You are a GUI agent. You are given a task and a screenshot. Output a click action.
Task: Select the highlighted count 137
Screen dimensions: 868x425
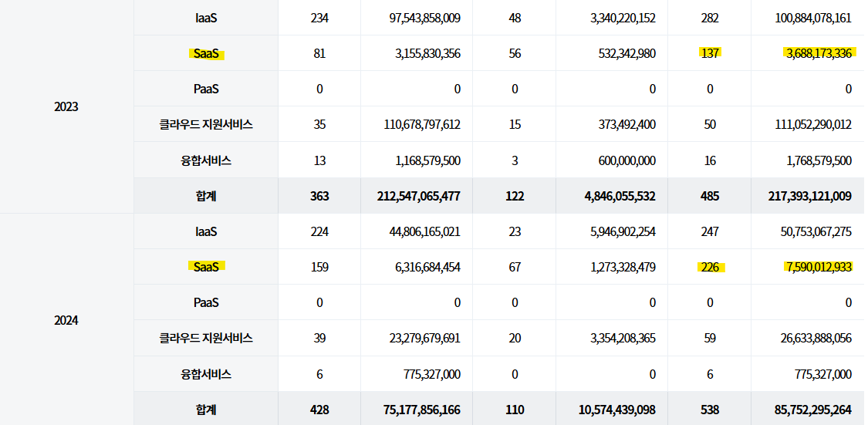(x=710, y=53)
